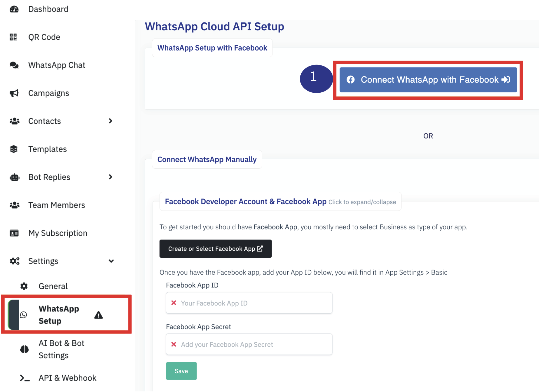Click the external link icon on Create App button
This screenshot has width=542, height=392.
260,248
